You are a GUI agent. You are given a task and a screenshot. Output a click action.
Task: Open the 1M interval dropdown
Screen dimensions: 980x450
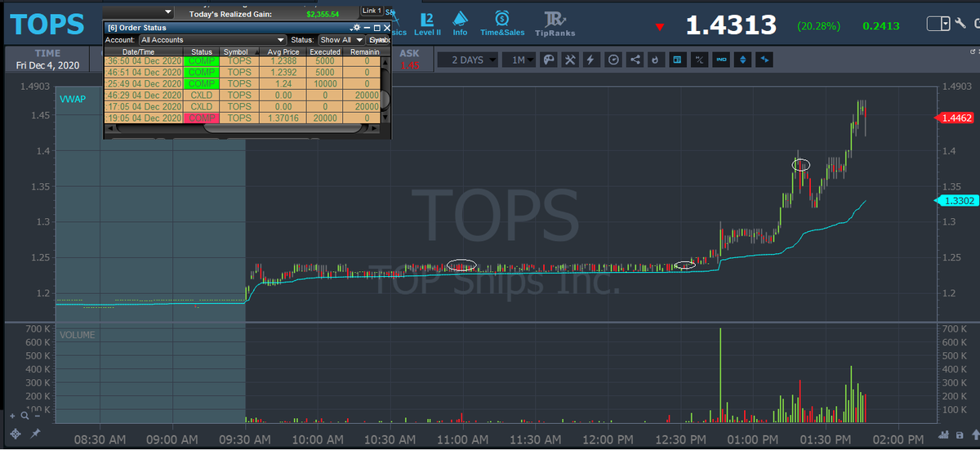[x=519, y=60]
